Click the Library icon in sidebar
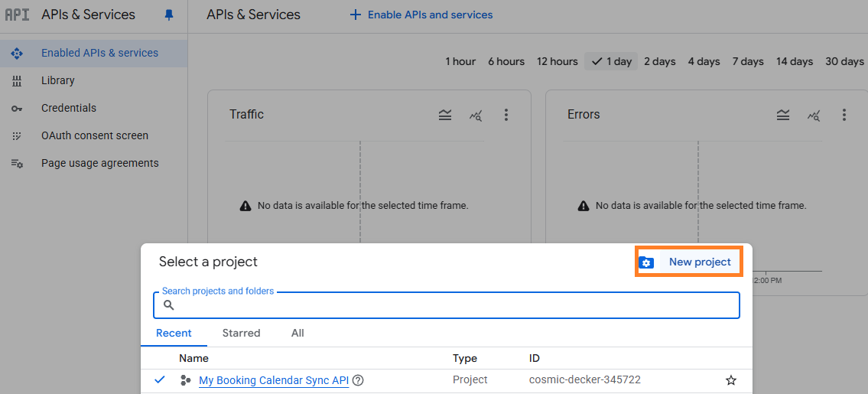Viewport: 868px width, 394px height. [x=17, y=81]
